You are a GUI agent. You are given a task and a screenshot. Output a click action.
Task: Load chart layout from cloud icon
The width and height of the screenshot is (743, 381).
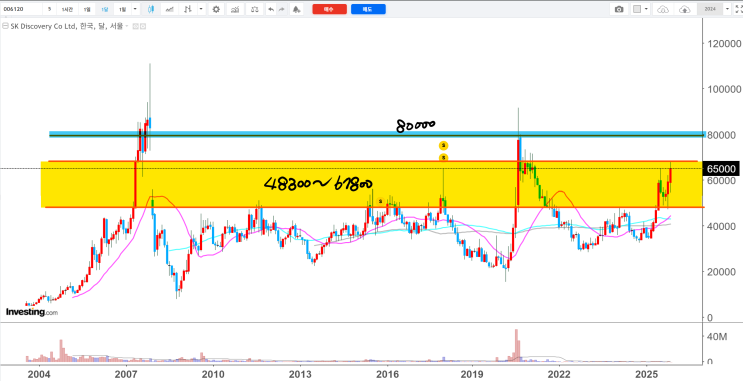click(x=663, y=9)
